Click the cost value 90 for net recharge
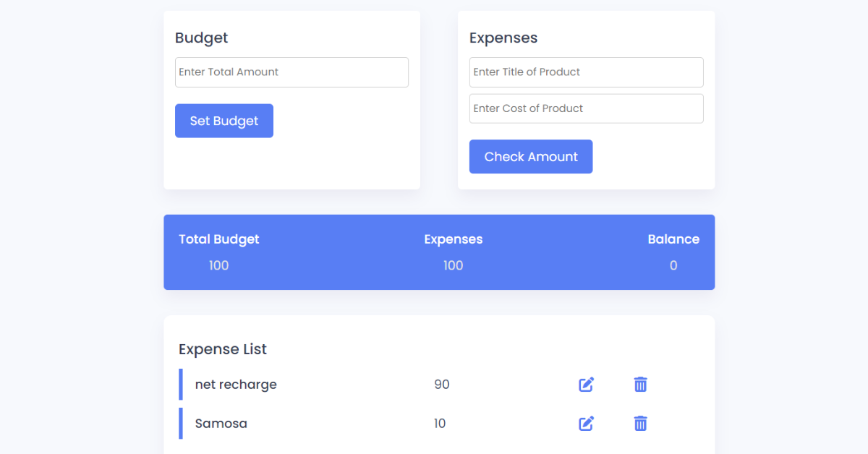The height and width of the screenshot is (454, 868). coord(441,385)
